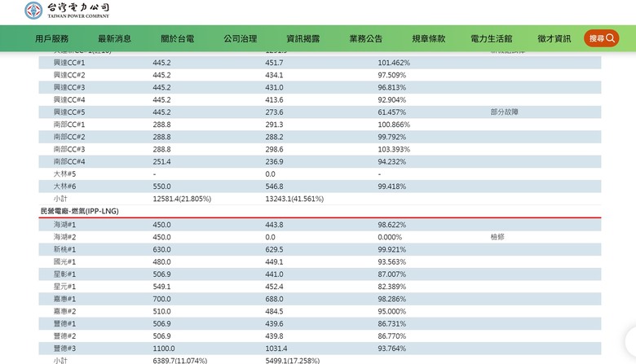Select the 南部CC#4 row name
Screen dimensions: 636x364
(69, 161)
